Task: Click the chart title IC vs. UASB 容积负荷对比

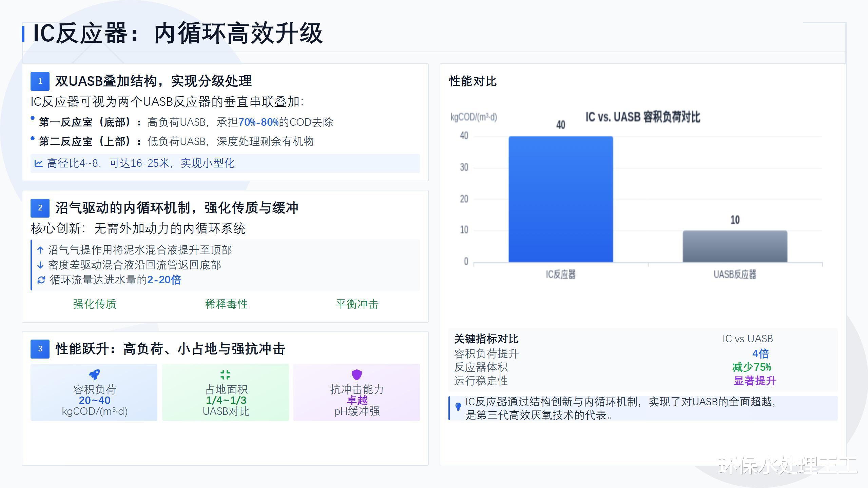Action: click(642, 117)
